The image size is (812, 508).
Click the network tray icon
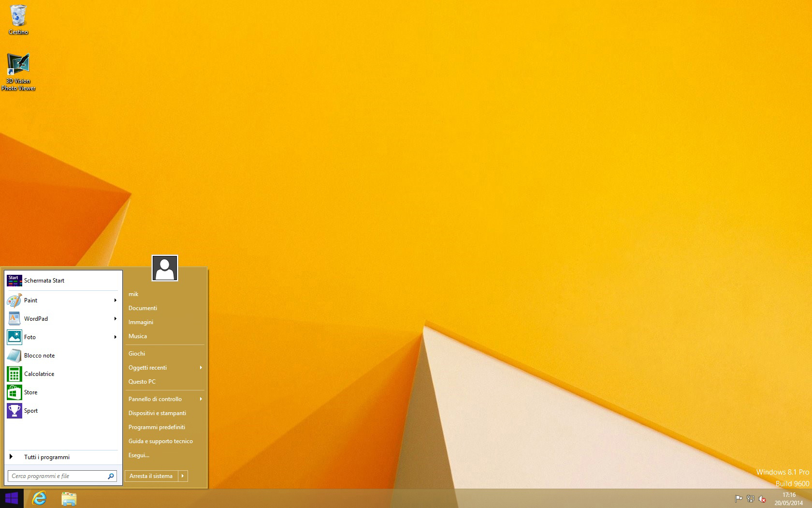751,499
